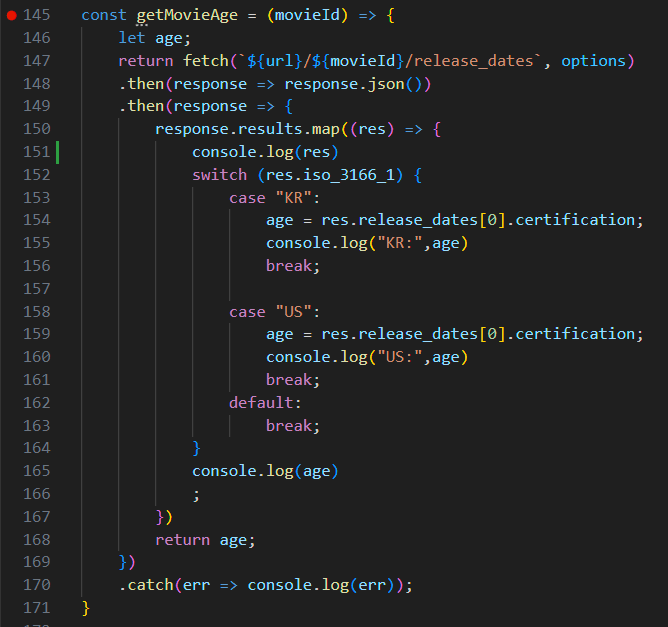Click the closing brace on line 171
The height and width of the screenshot is (627, 668).
tap(86, 608)
